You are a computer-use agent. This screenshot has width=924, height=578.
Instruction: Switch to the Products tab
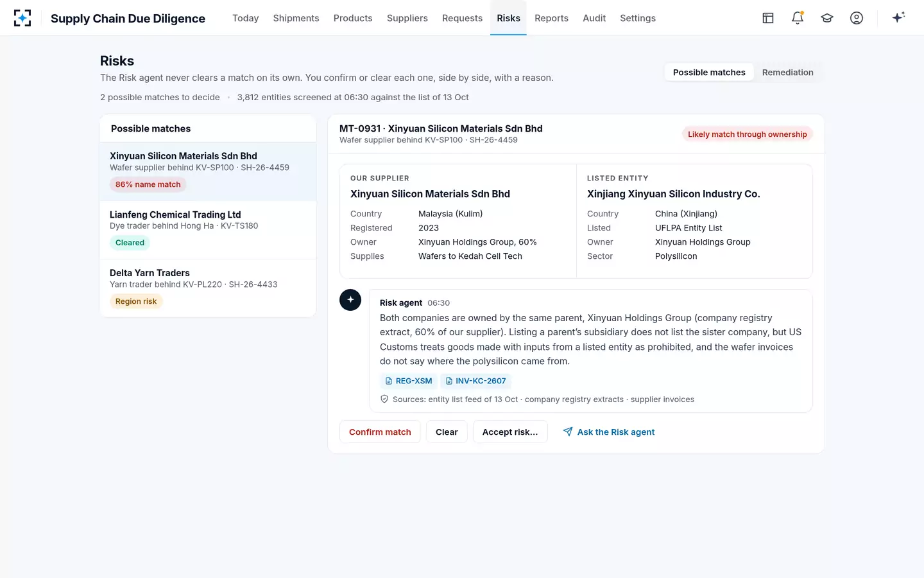353,18
